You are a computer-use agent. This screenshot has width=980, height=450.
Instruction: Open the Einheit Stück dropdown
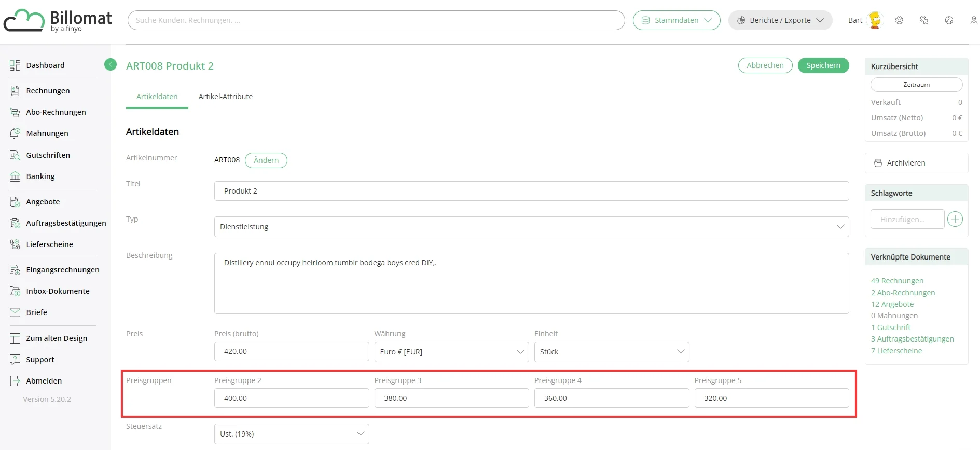(612, 352)
